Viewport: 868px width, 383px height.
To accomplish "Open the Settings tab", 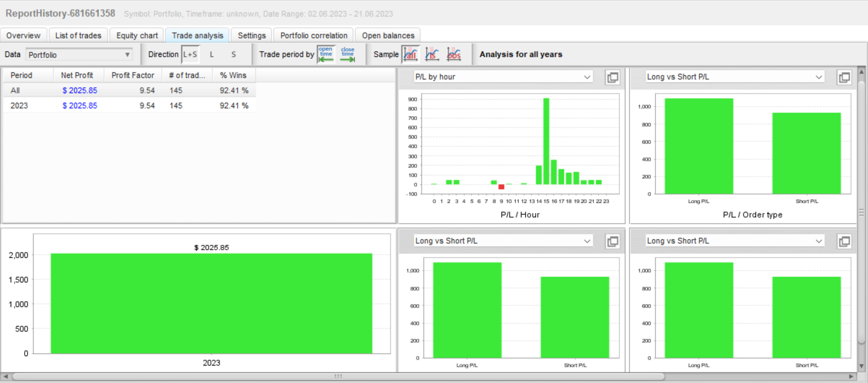I will coord(252,36).
